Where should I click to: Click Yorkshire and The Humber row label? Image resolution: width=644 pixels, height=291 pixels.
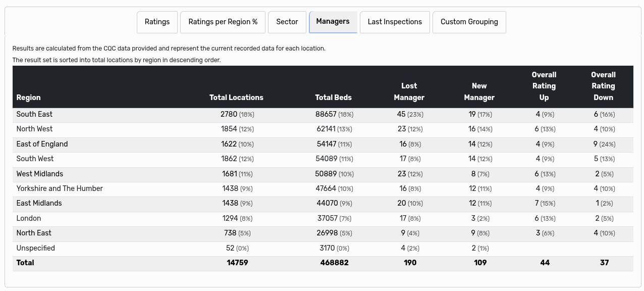pos(60,188)
